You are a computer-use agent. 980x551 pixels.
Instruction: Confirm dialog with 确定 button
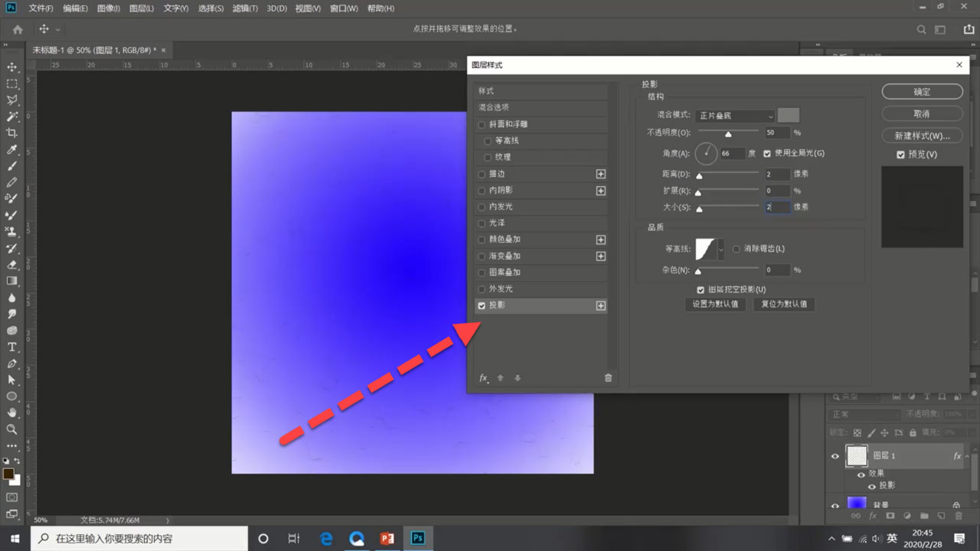point(922,92)
